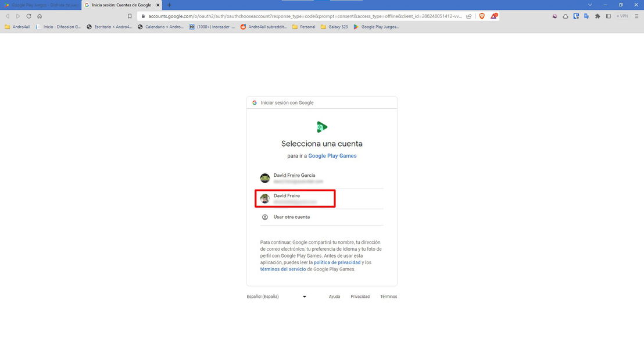Image resolution: width=644 pixels, height=349 pixels.
Task: Open the Galaxy S23 bookmarks folder
Action: pos(334,27)
